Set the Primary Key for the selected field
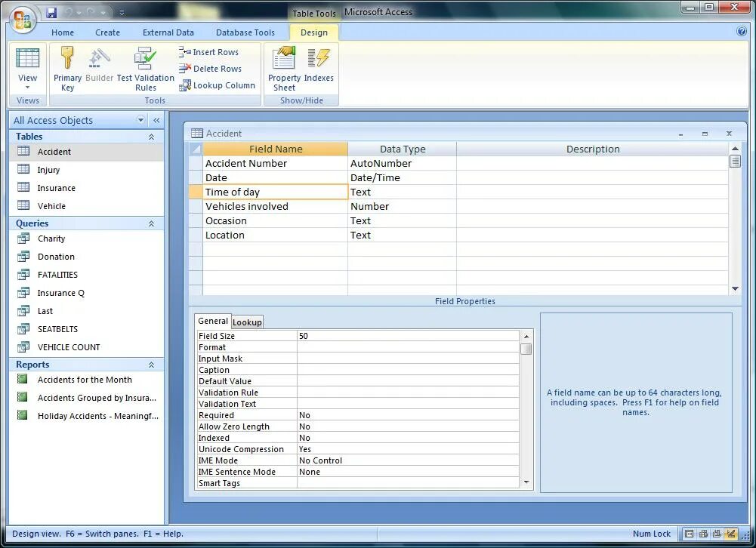The image size is (756, 548). 66,69
